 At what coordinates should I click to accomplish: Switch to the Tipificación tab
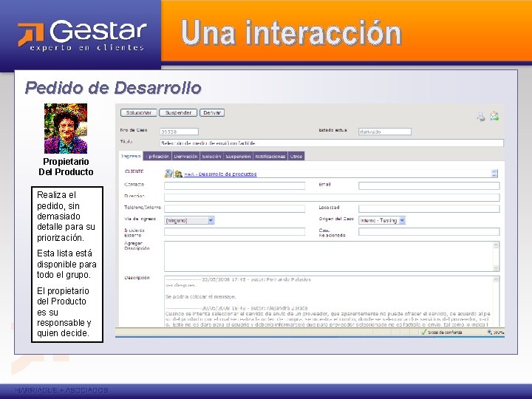(158, 157)
